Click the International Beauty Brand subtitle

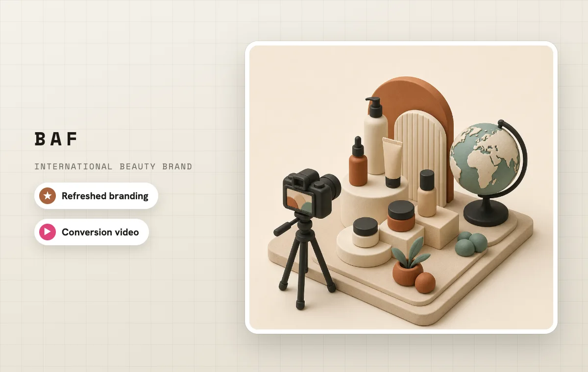pos(113,166)
